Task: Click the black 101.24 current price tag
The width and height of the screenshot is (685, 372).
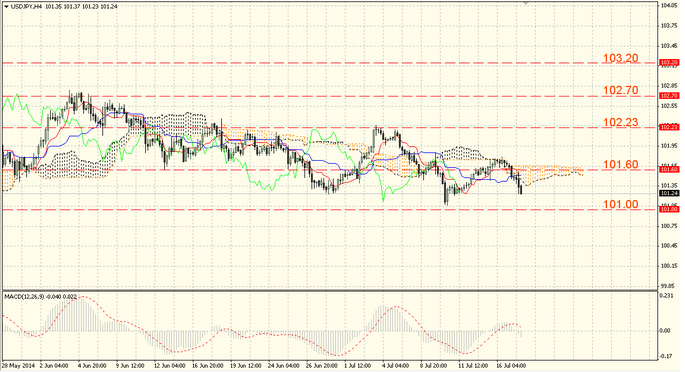Action: click(669, 193)
